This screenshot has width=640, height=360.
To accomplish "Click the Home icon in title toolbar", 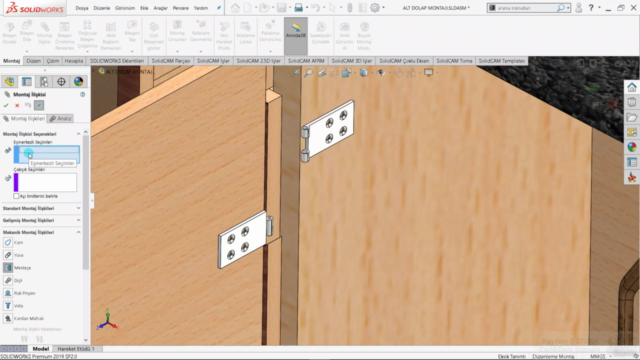I will [x=235, y=7].
